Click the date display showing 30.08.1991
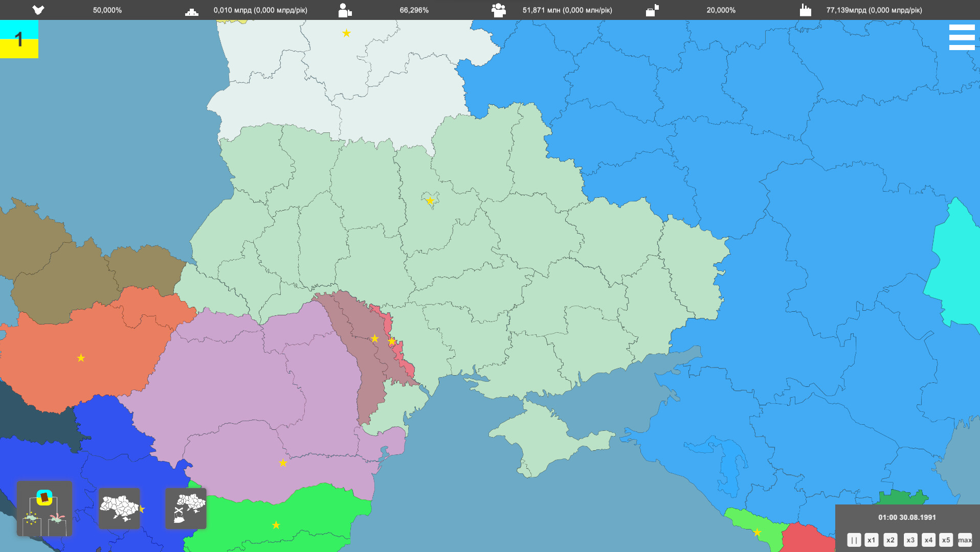 pos(906,517)
